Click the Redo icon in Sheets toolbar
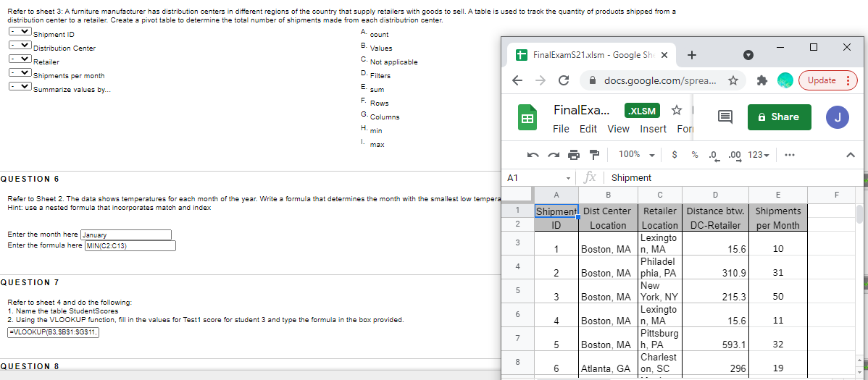 (x=554, y=155)
